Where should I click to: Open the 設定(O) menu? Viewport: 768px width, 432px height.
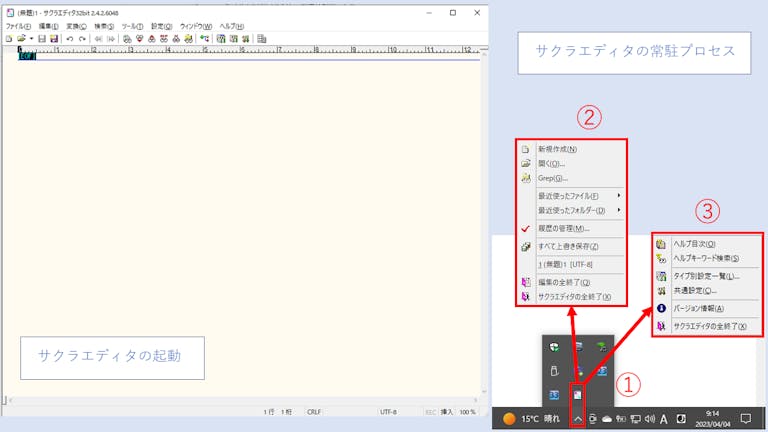click(x=162, y=26)
